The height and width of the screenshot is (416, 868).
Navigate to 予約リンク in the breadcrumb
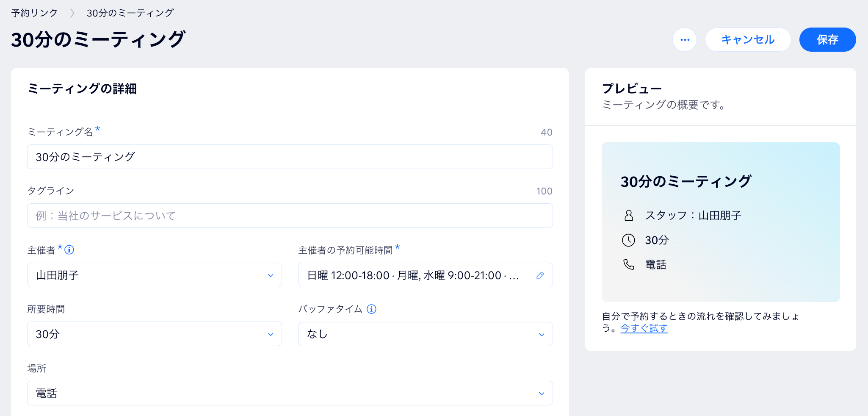click(x=34, y=12)
